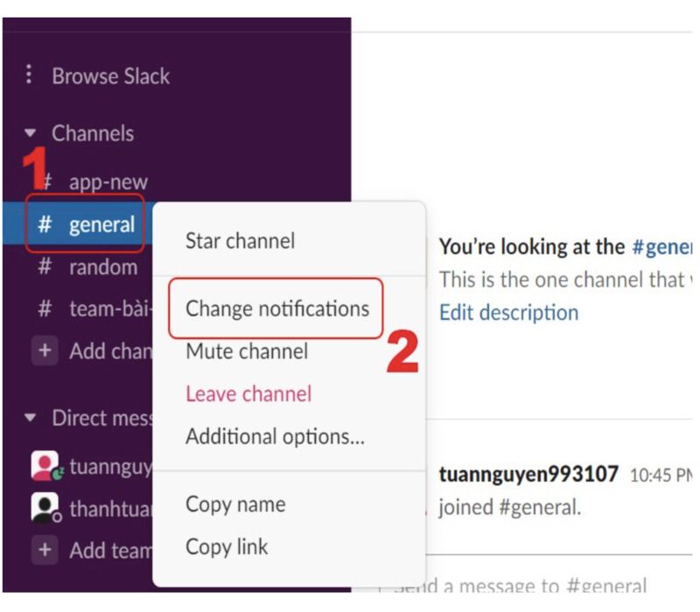Click the hash icon beside random

point(45,267)
